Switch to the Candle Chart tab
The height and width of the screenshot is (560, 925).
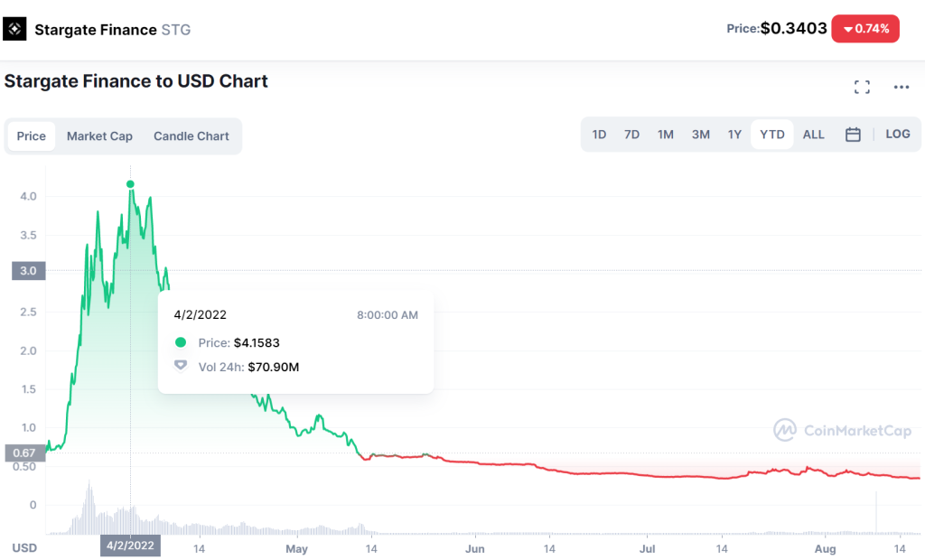[192, 136]
